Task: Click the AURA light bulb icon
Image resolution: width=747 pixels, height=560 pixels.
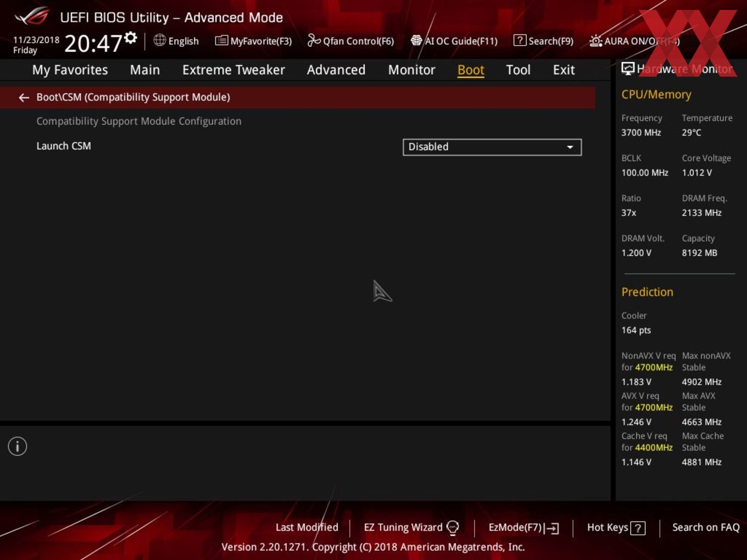Action: coord(595,41)
